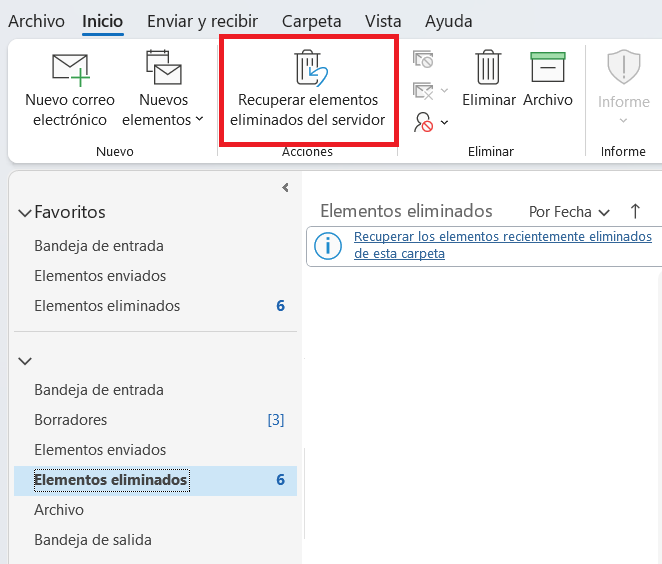Click the Nuevo correo electrónico button

tap(69, 90)
